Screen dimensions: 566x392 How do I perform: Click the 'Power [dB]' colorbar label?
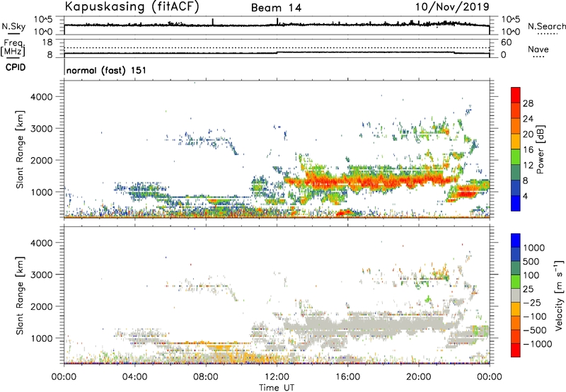(x=540, y=149)
